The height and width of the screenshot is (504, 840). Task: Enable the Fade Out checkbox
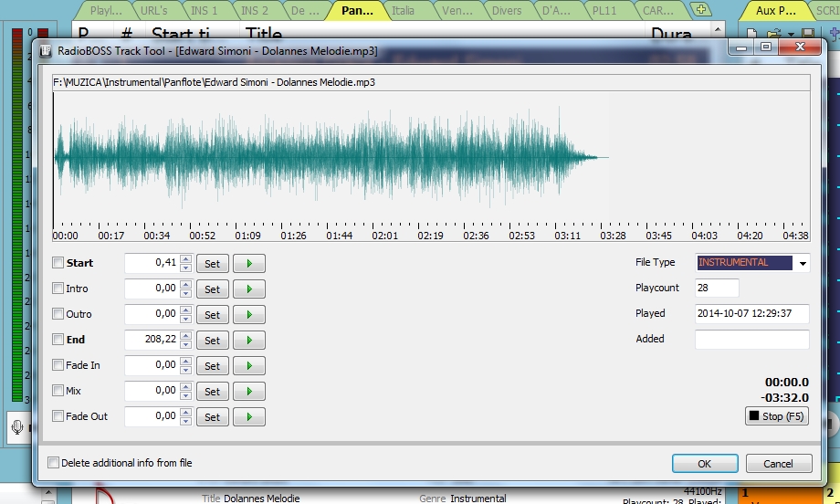58,415
